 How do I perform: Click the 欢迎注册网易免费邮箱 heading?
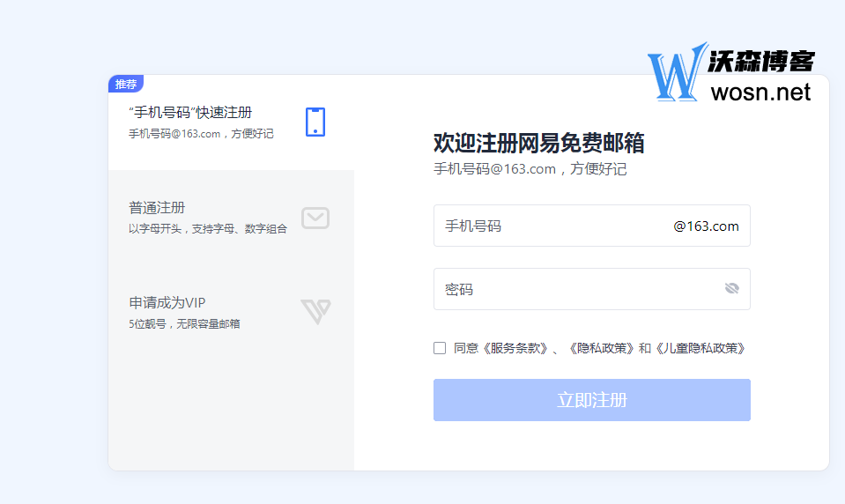click(538, 143)
